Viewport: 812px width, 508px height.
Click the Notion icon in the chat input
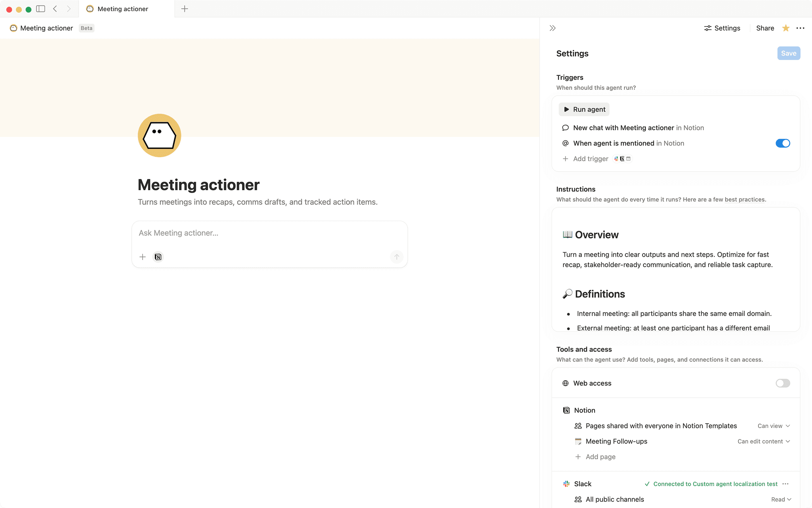click(x=158, y=257)
